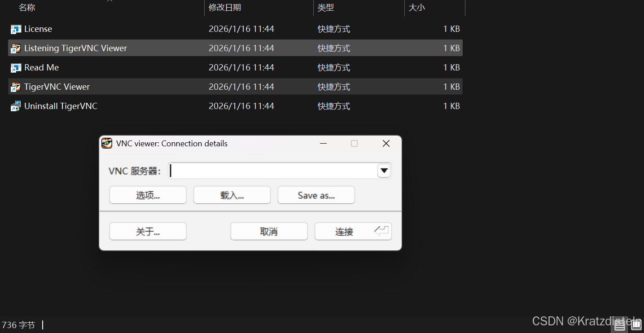Click the Read Me shortcut icon

[x=16, y=68]
